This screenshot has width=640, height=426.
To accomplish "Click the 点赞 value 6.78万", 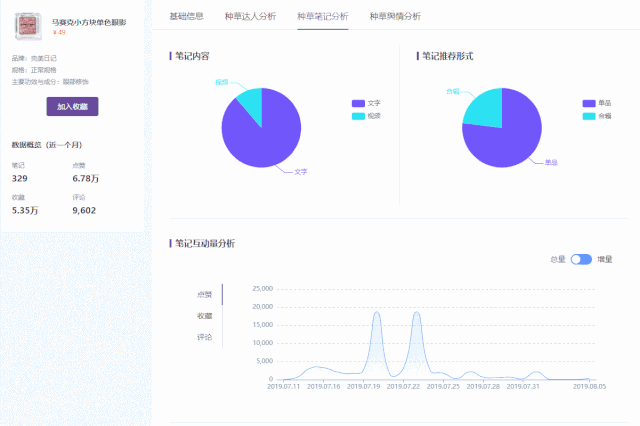I will (86, 178).
